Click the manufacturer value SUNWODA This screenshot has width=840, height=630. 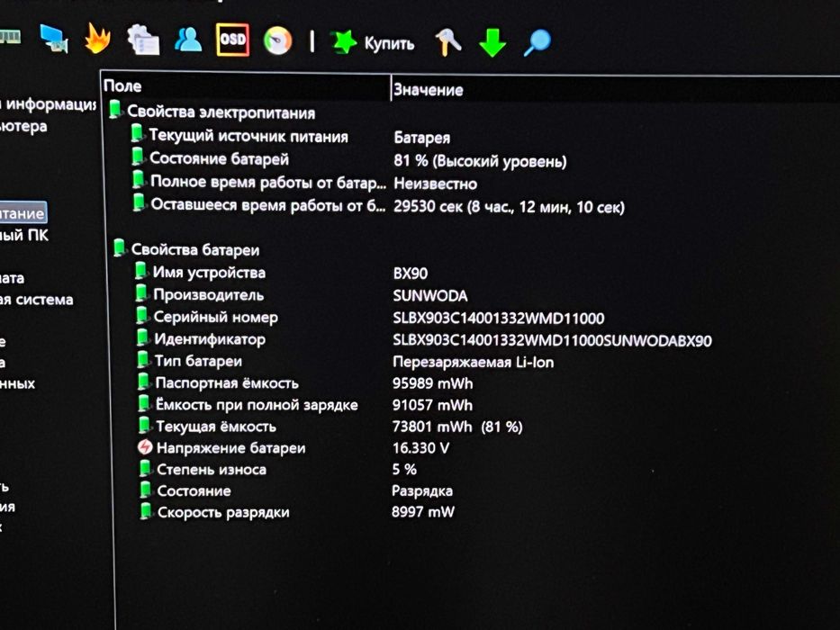[430, 296]
